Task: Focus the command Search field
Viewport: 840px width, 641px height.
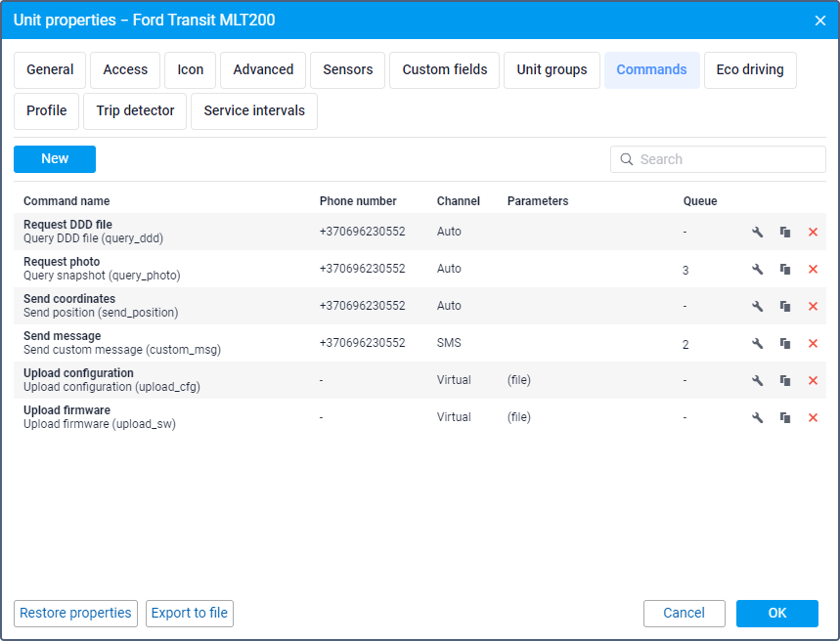Action: pos(729,159)
